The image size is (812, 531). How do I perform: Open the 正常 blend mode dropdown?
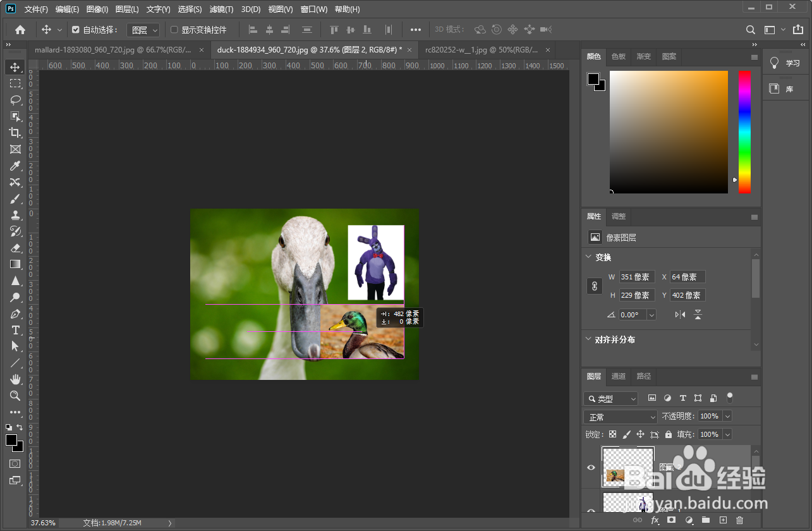[621, 417]
